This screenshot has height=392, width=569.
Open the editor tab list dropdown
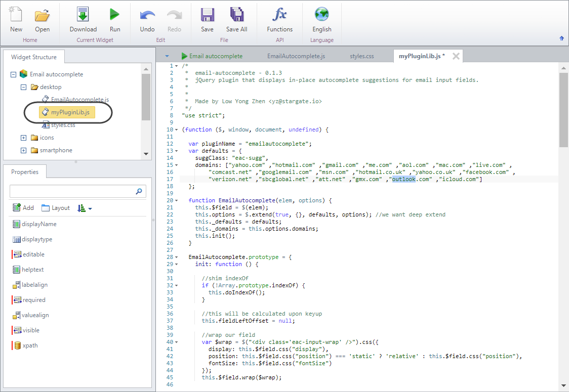pyautogui.click(x=167, y=56)
